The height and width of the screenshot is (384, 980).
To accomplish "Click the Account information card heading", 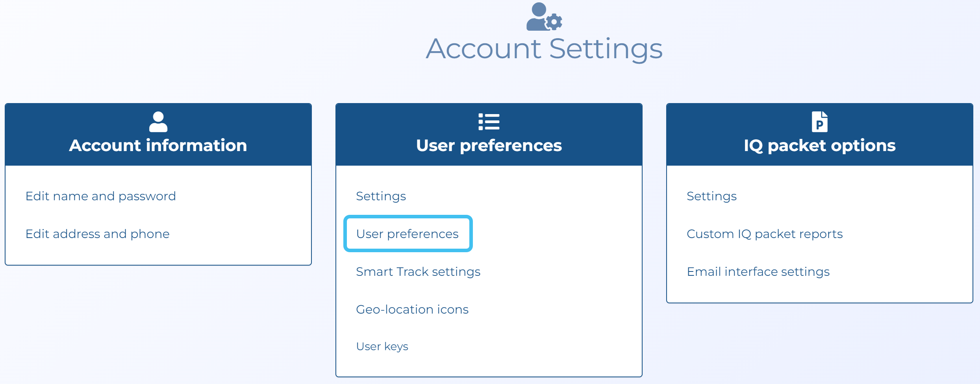I will click(x=158, y=146).
